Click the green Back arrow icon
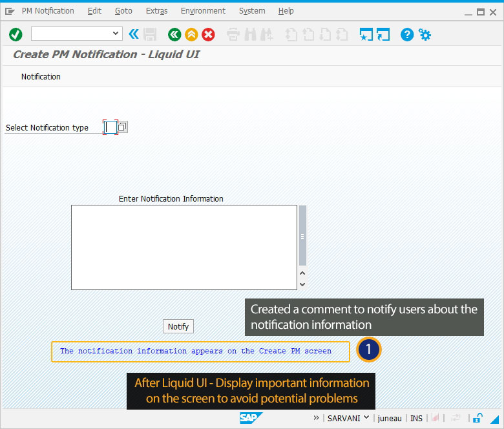 (x=174, y=34)
